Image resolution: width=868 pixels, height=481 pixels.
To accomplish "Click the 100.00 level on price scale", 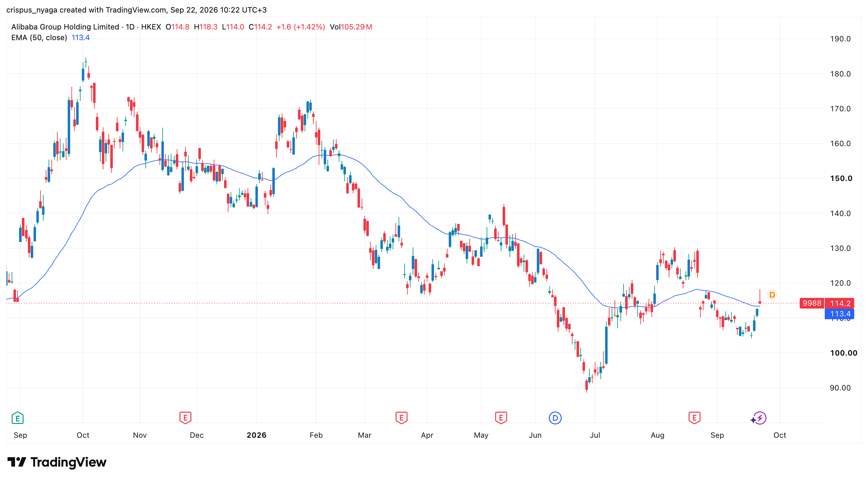I will [x=844, y=353].
